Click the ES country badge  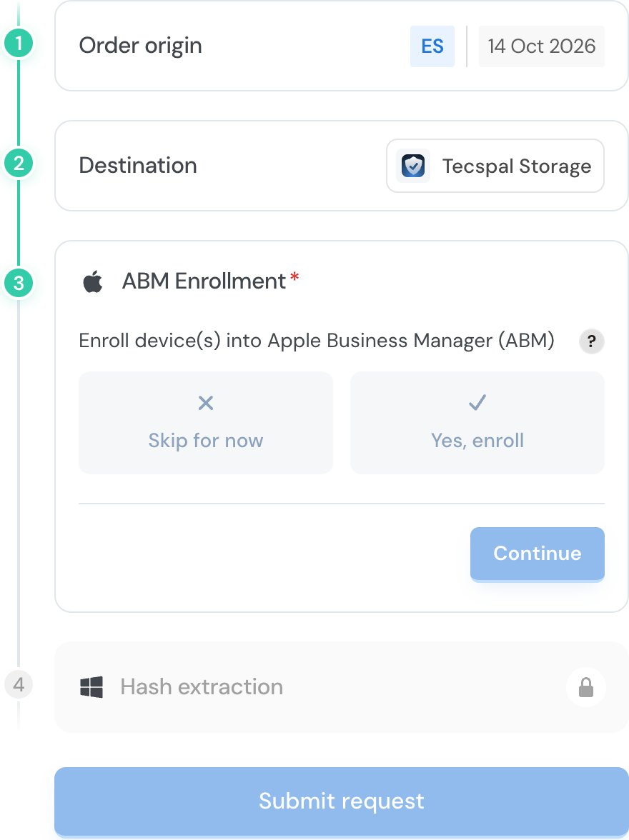pyautogui.click(x=432, y=46)
